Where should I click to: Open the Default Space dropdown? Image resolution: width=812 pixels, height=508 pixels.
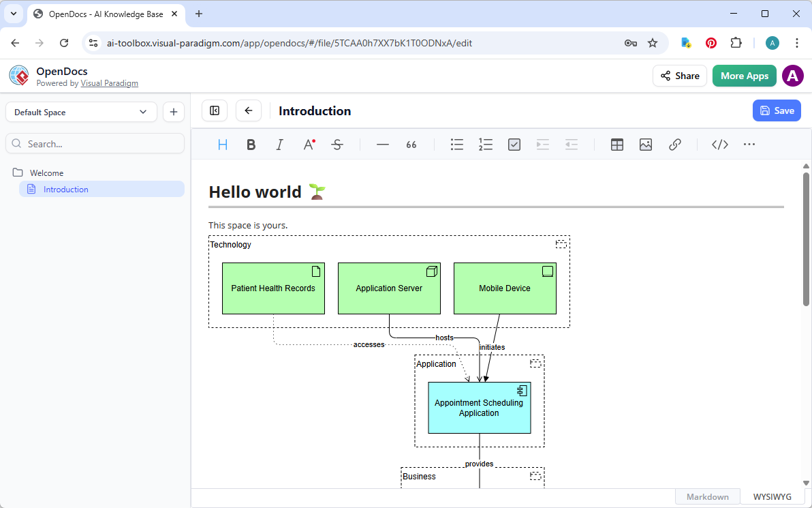click(x=80, y=111)
